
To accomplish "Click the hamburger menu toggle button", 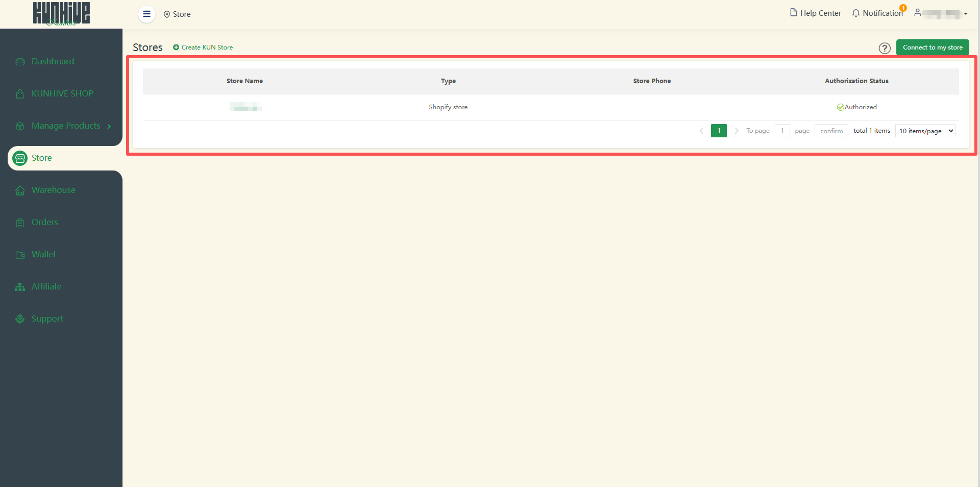I will (x=146, y=14).
